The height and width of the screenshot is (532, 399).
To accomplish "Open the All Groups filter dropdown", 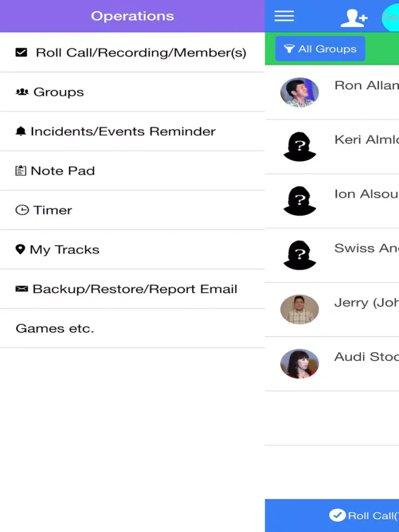I will click(320, 49).
